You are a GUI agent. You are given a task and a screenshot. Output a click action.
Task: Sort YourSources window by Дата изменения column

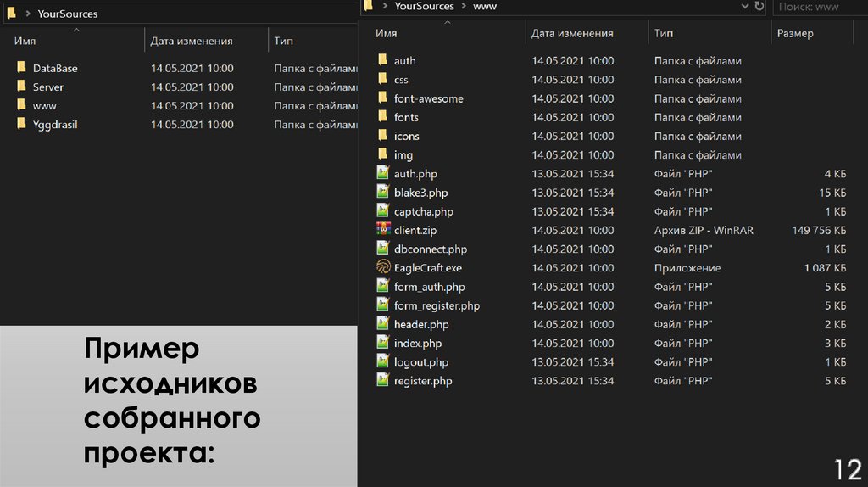pyautogui.click(x=192, y=41)
